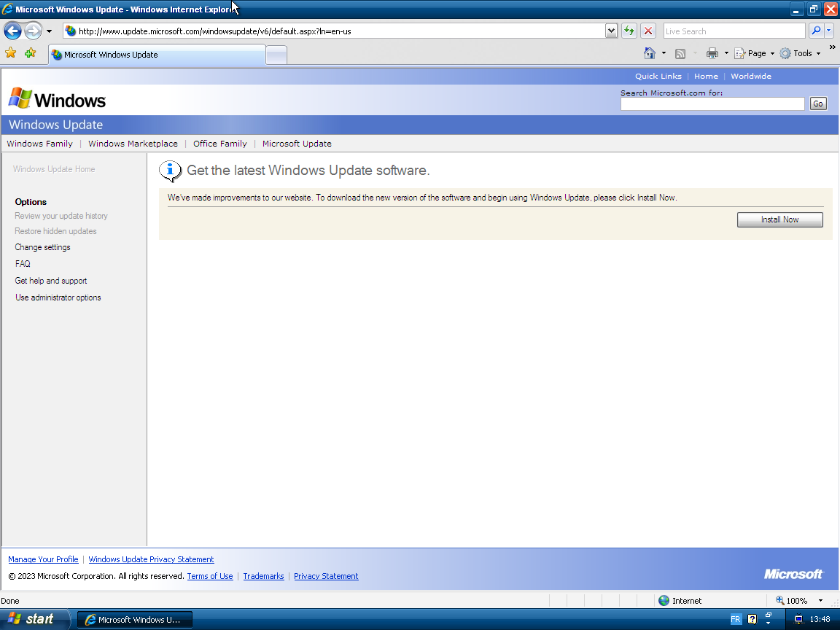Click the Forward arrow navigation button
Viewport: 840px width, 630px height.
(34, 31)
